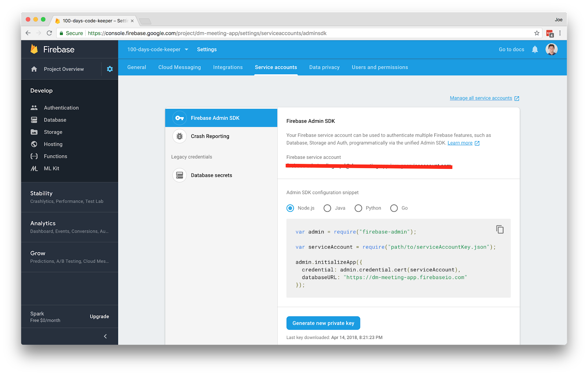Open the user profile avatar
Image resolution: width=588 pixels, height=375 pixels.
click(x=552, y=49)
